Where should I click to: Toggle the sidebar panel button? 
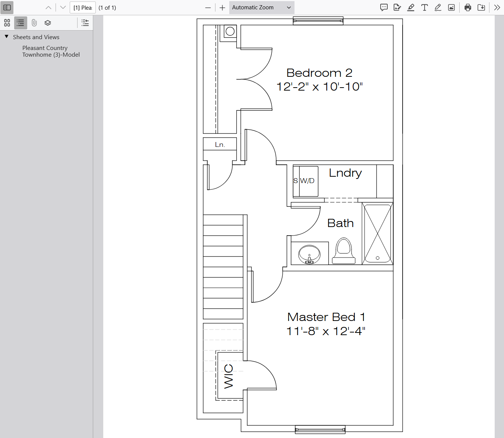pyautogui.click(x=7, y=7)
